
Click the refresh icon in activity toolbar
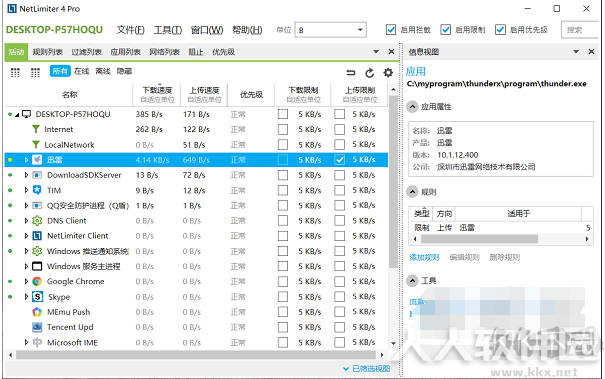point(369,72)
